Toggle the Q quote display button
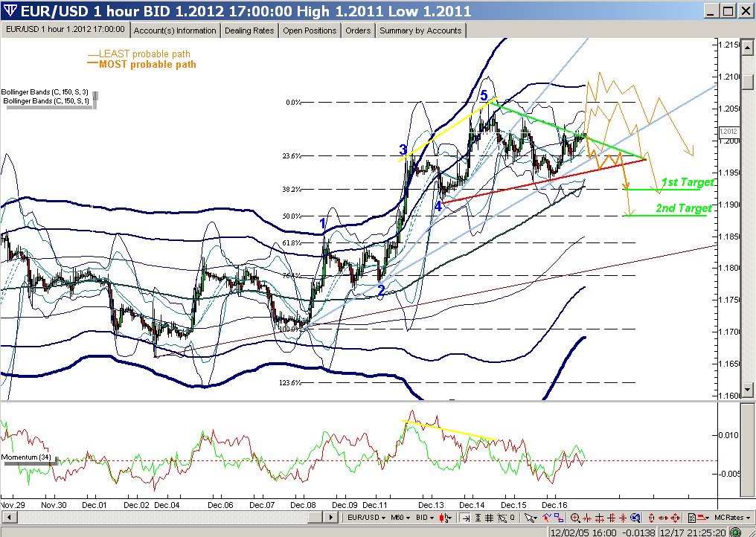The width and height of the screenshot is (756, 537). (x=511, y=517)
